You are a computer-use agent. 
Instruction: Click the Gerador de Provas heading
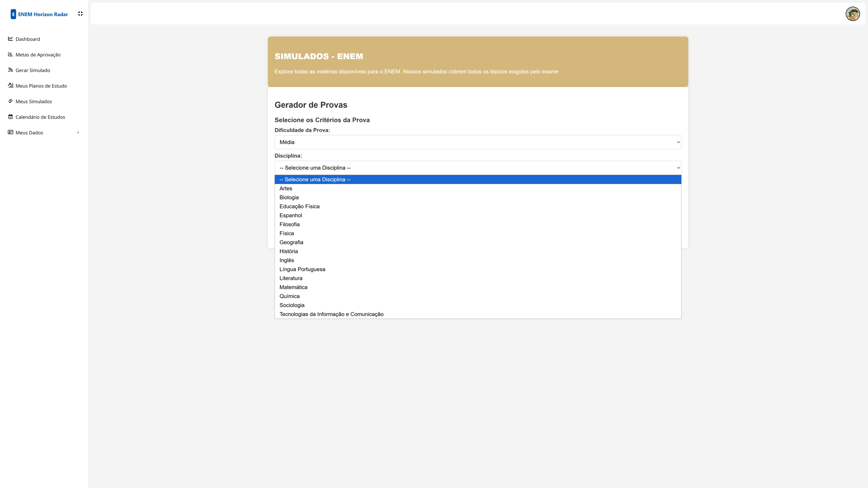coord(311,105)
